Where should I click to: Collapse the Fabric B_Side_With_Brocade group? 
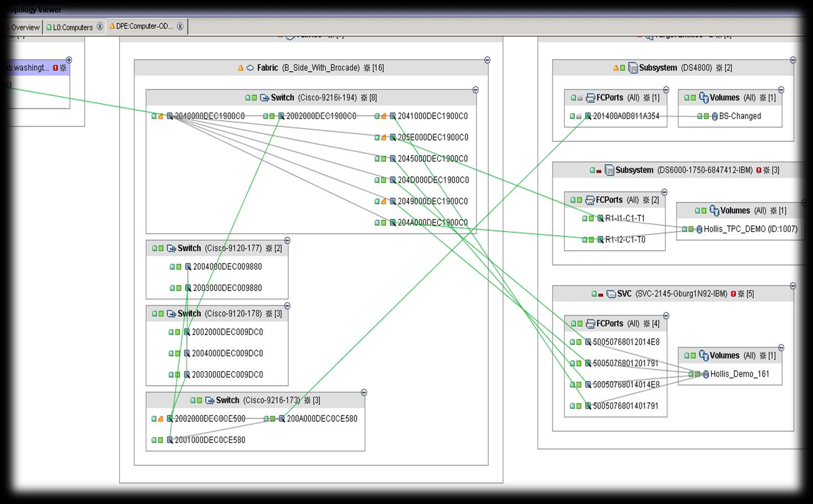point(487,60)
